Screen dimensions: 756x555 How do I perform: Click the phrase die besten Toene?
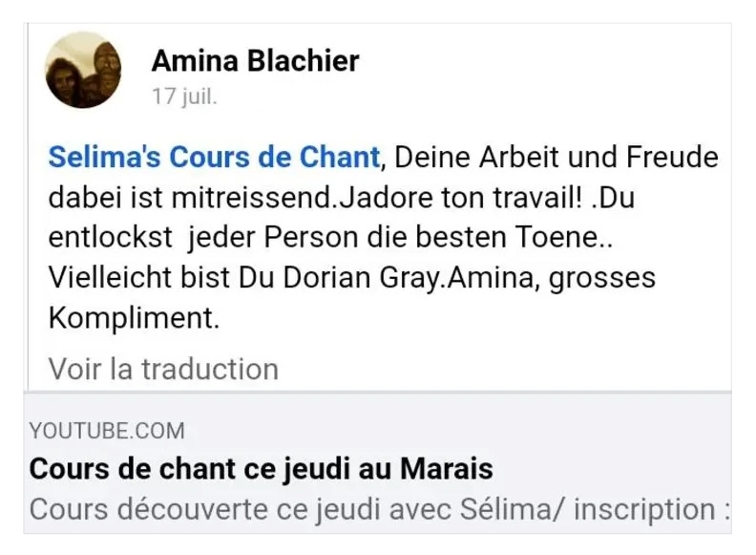point(522,239)
